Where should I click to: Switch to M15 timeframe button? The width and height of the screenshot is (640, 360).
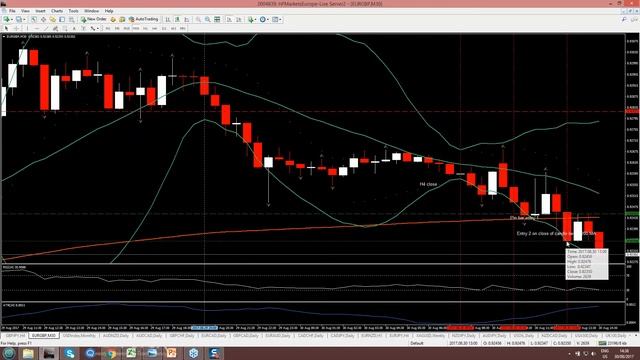127,29
